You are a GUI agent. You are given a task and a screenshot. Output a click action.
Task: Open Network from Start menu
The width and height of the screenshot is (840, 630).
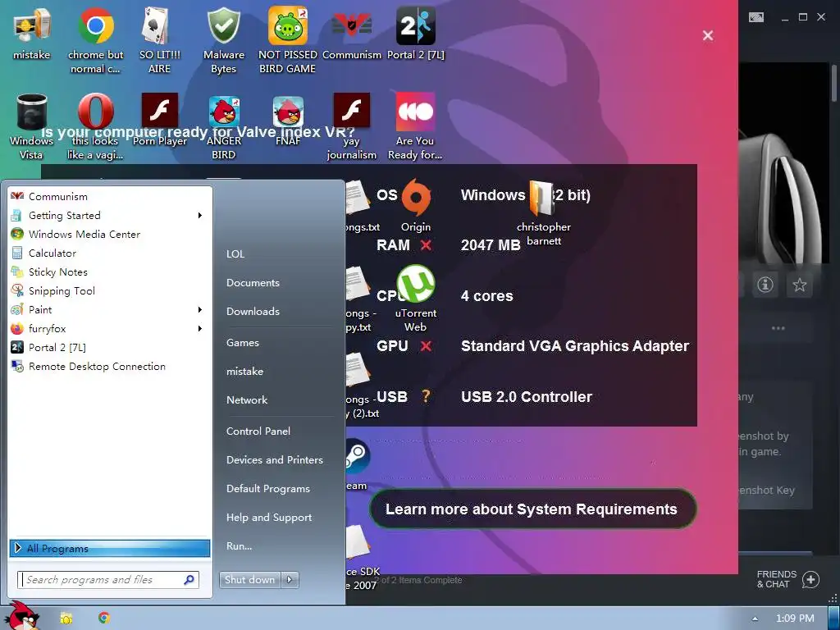coord(247,399)
